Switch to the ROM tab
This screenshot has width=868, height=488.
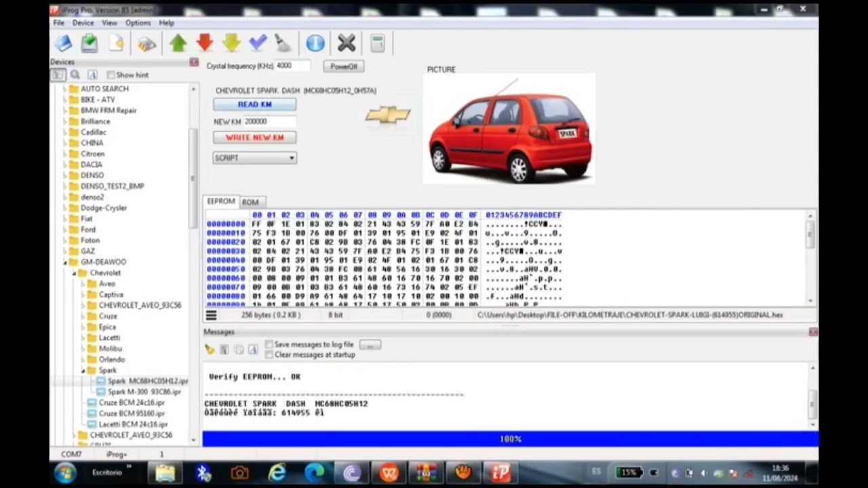(250, 202)
